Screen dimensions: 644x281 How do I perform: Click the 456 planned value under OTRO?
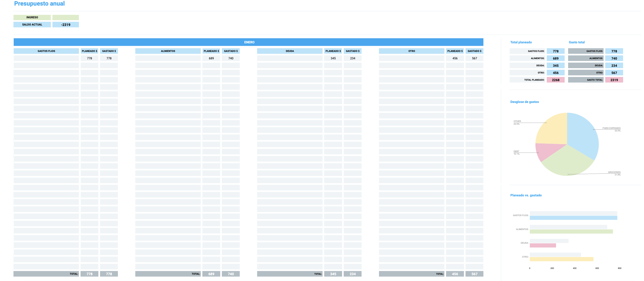(x=455, y=58)
